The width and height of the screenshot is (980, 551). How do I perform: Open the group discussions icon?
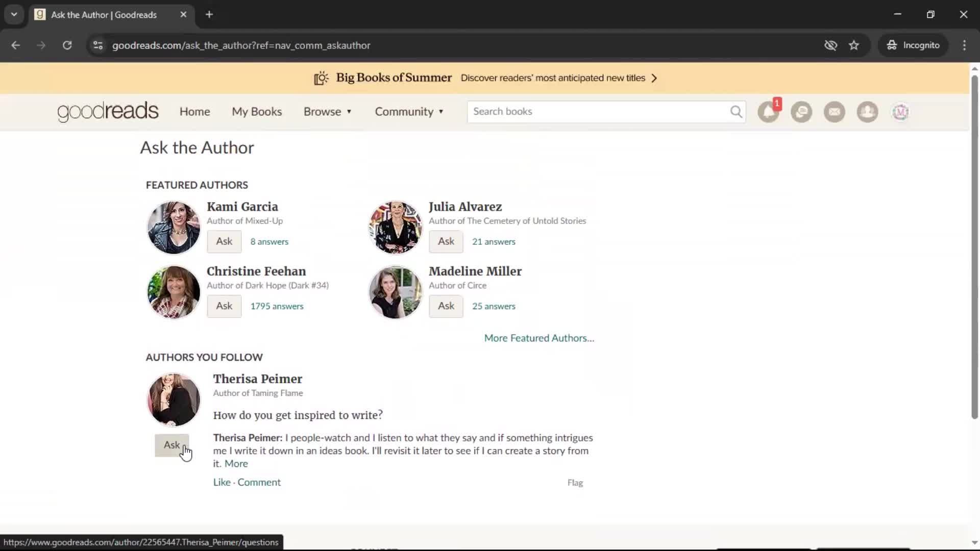(x=801, y=112)
